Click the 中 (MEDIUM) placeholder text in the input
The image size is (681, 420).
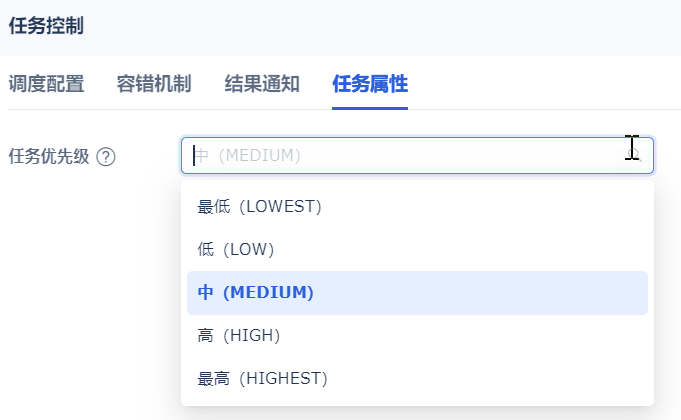(x=247, y=156)
